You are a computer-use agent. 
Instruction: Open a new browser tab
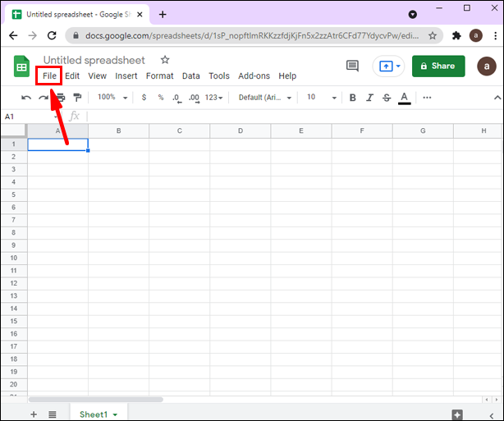click(x=163, y=15)
